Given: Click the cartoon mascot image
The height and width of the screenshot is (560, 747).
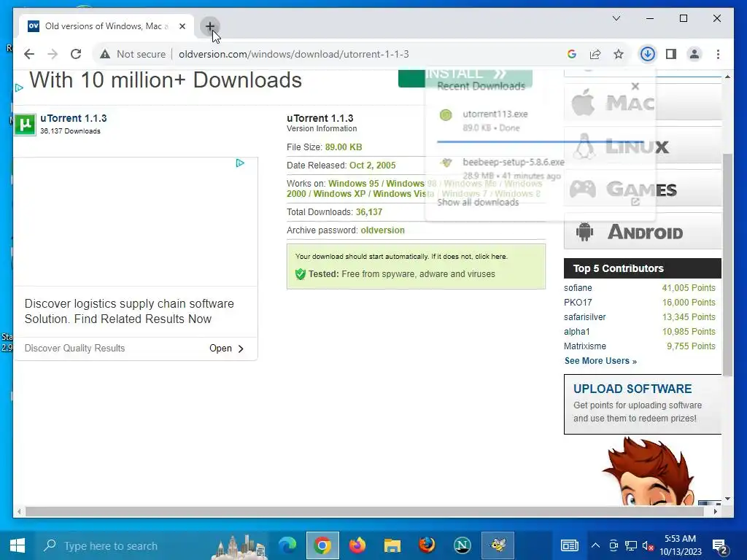Looking at the screenshot, I should (649, 472).
